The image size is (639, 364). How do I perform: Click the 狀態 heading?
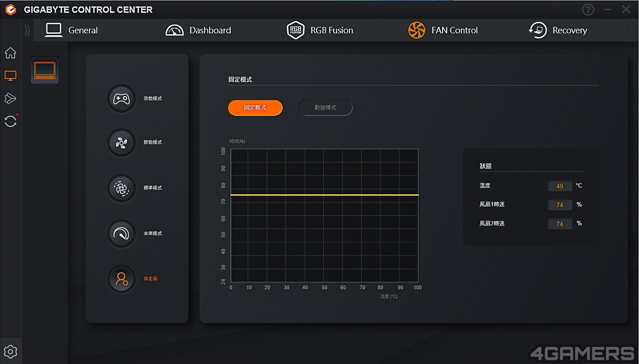click(x=486, y=166)
